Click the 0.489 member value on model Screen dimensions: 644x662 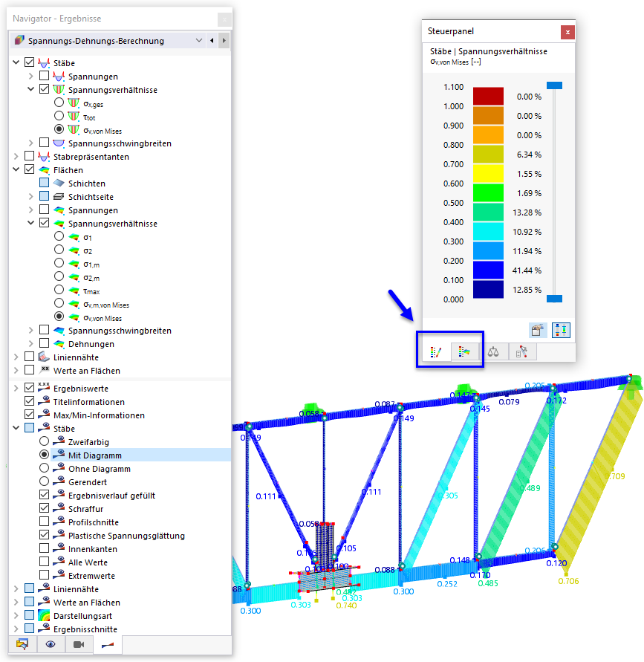click(x=530, y=488)
